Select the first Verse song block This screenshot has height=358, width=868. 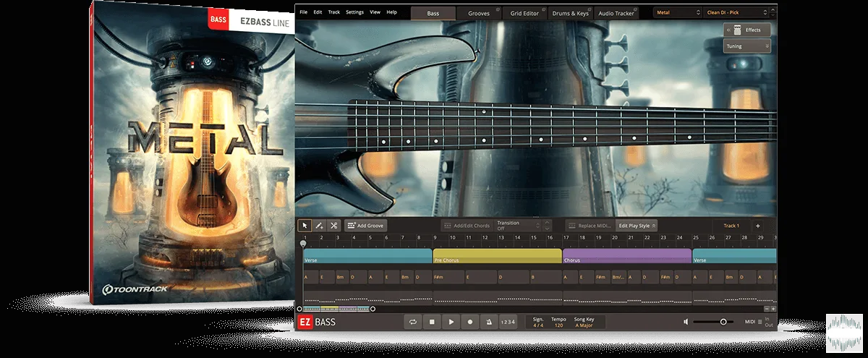[x=367, y=256]
